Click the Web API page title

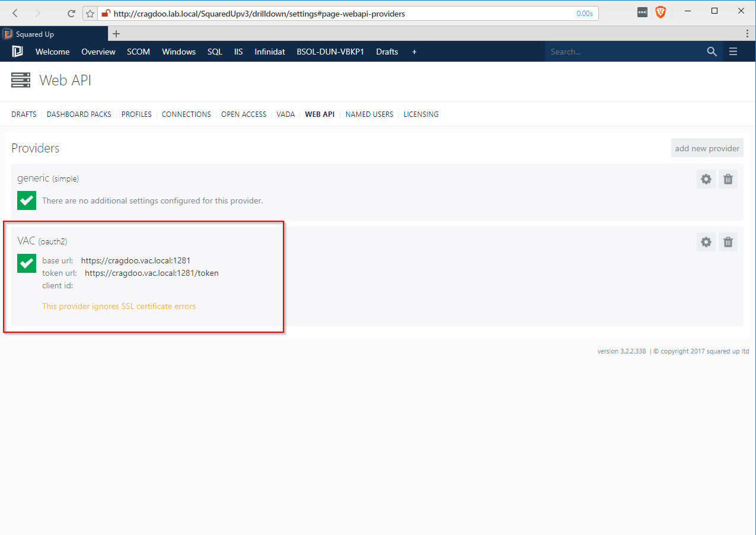tap(65, 80)
